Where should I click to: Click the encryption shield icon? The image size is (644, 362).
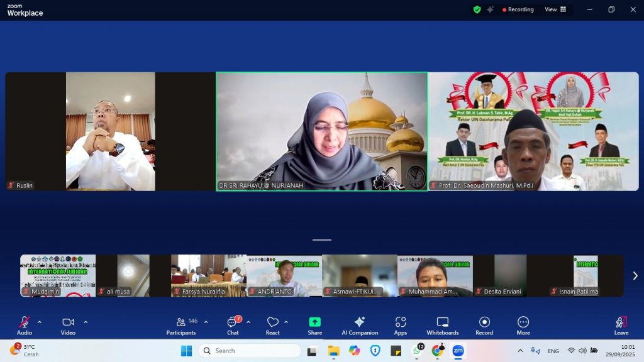pos(477,9)
